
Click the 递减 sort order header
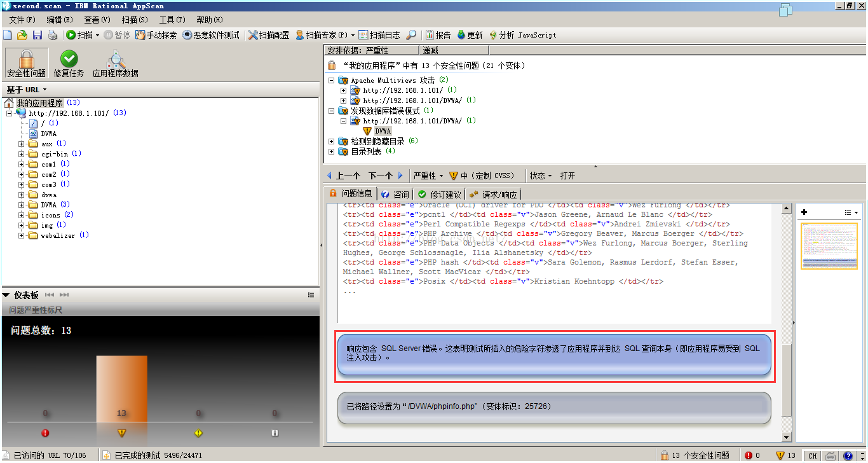pos(454,50)
